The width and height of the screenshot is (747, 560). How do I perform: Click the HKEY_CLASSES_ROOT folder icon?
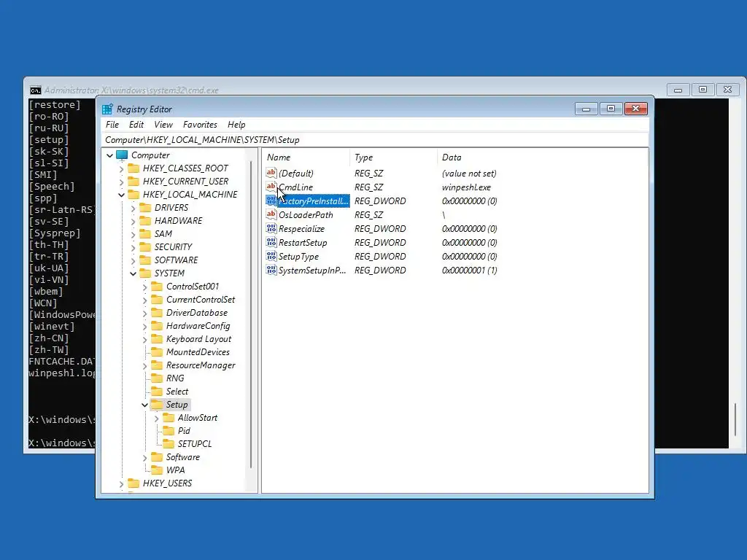(x=133, y=168)
